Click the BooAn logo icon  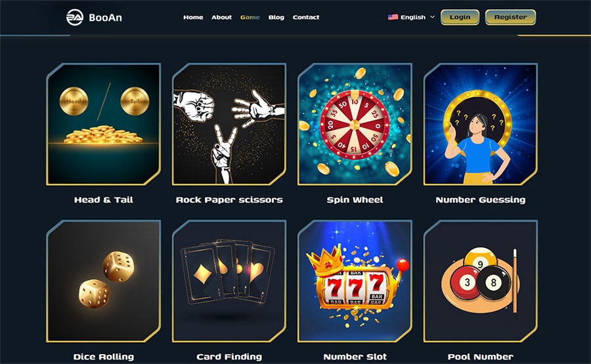point(75,17)
